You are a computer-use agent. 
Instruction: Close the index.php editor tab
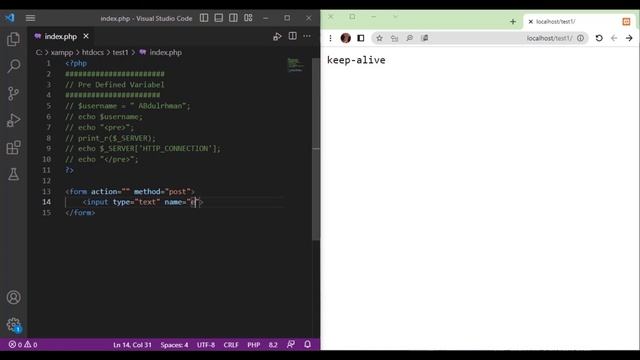86,36
